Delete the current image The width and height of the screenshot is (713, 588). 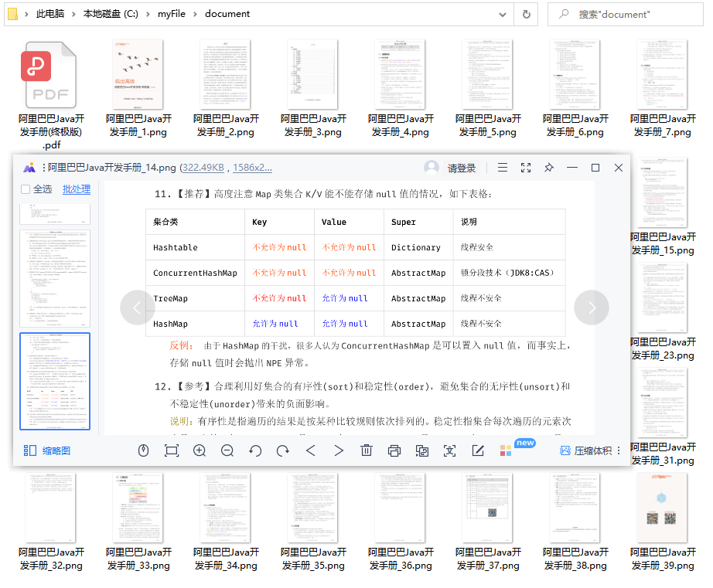(x=367, y=450)
